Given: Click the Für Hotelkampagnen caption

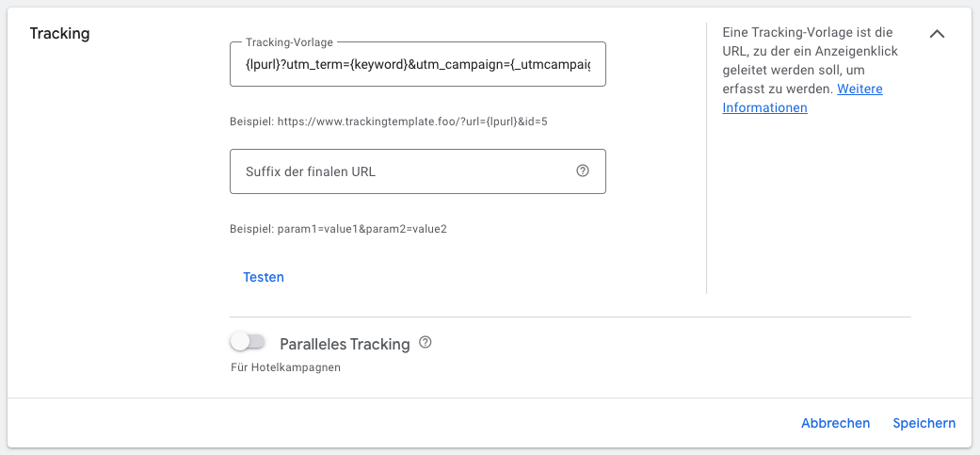Looking at the screenshot, I should point(285,367).
